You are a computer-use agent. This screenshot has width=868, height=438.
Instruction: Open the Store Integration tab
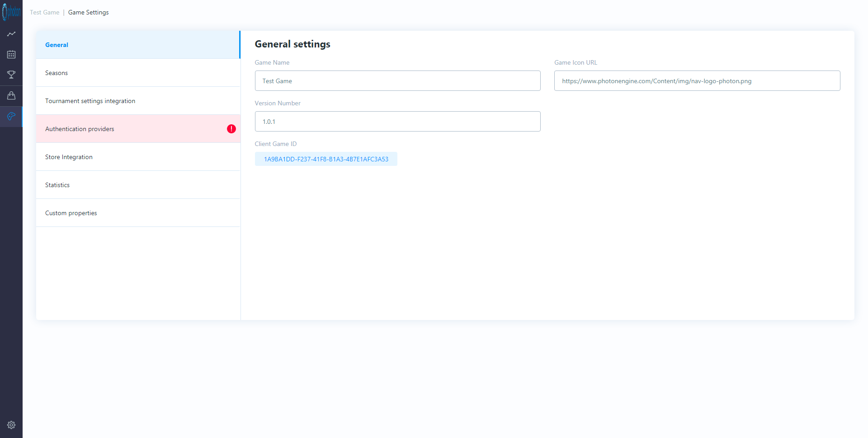tap(69, 157)
